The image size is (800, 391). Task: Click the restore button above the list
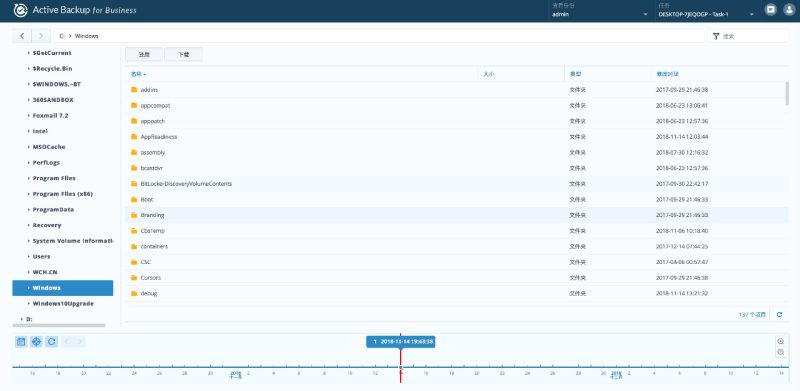pos(144,54)
